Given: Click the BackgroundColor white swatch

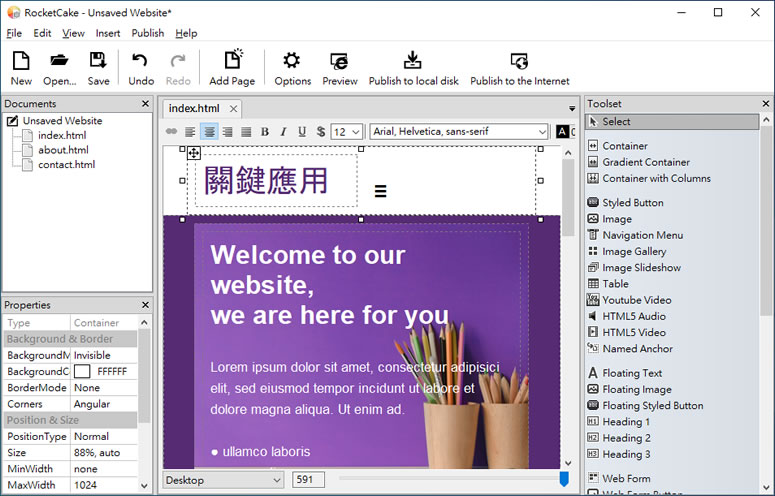Looking at the screenshot, I should point(82,371).
